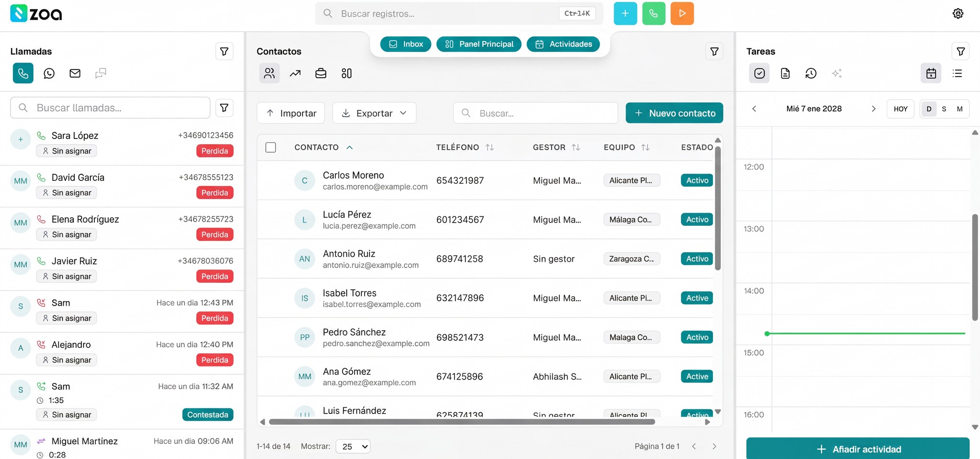Open the Tareas panel filter icon

[960, 51]
